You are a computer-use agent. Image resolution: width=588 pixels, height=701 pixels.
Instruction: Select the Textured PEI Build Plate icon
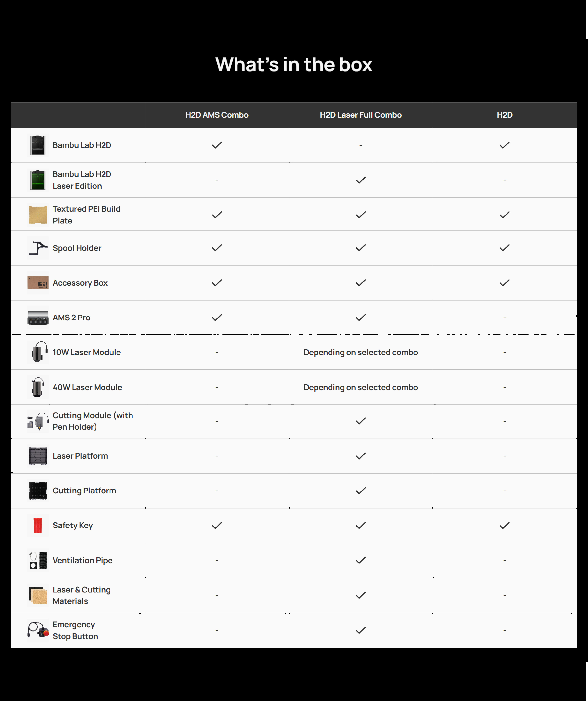tap(38, 215)
